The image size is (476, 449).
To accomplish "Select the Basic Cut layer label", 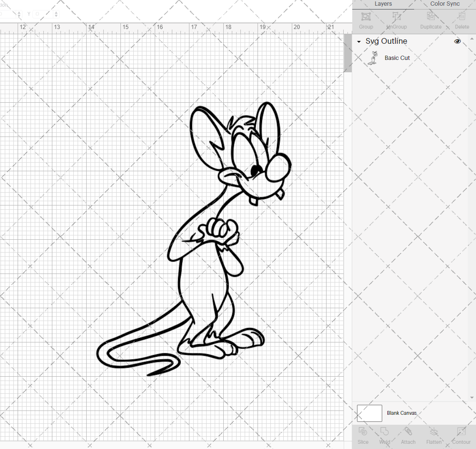I will [397, 58].
